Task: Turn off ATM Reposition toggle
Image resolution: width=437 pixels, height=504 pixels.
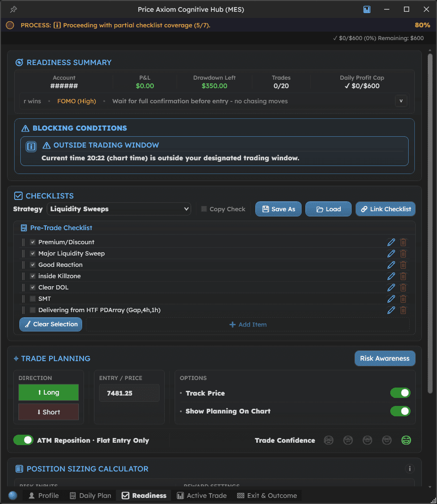Action: click(23, 440)
